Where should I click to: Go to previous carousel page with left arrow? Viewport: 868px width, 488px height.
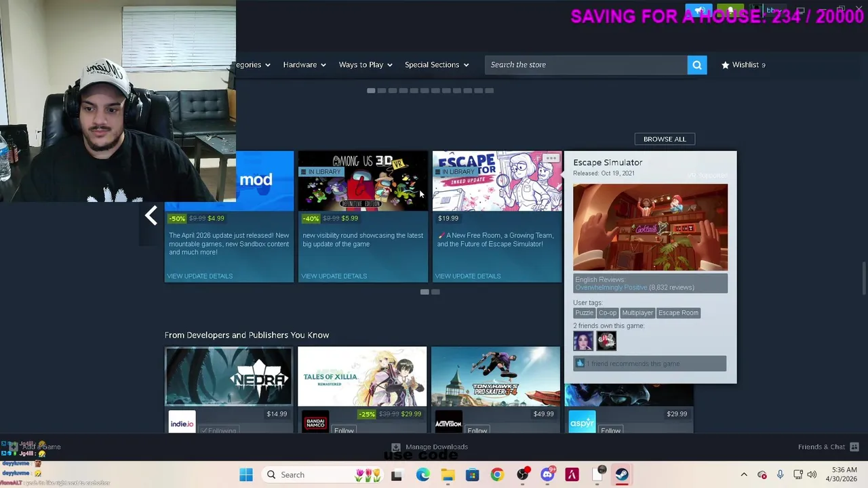coord(151,216)
